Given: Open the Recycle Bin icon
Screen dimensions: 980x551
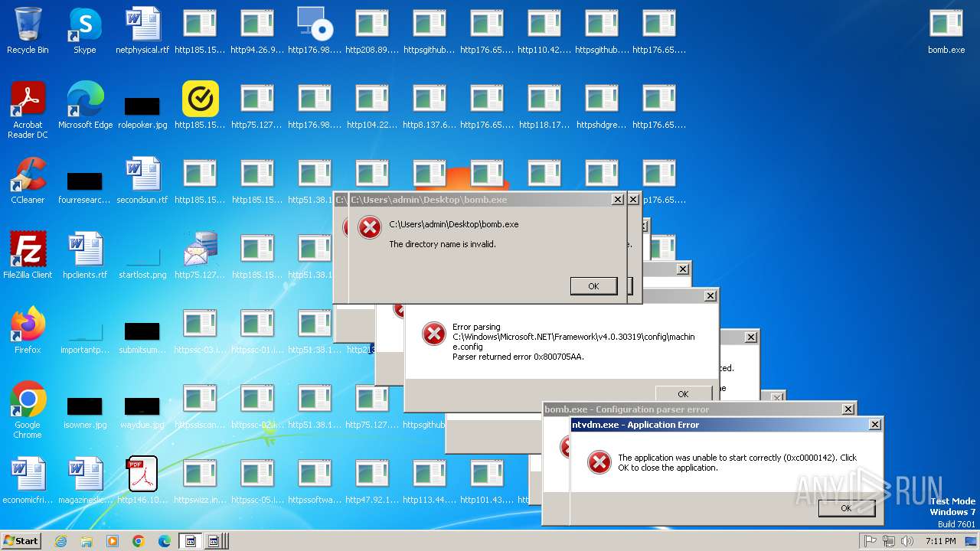Looking at the screenshot, I should [x=28, y=31].
